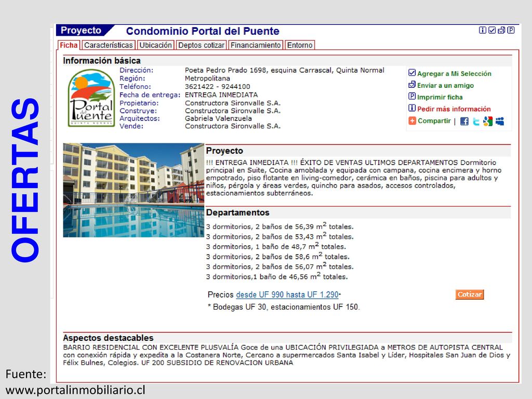This screenshot has width=532, height=399.
Task: Click the 48,7 m2 apartment line
Action: (276, 246)
